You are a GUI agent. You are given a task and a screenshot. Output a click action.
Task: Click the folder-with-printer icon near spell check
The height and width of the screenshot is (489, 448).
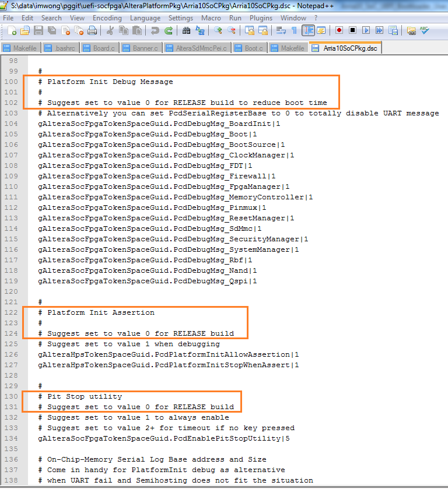[411, 30]
